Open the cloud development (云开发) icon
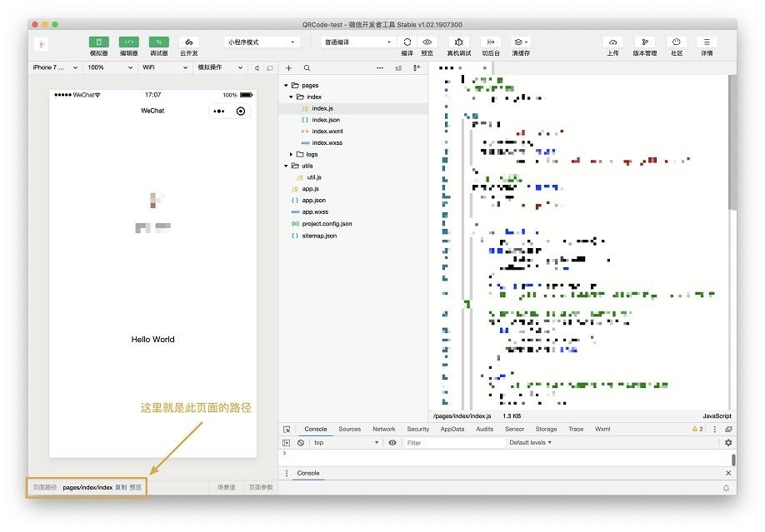Viewport: 765px width, 532px height. pyautogui.click(x=188, y=42)
